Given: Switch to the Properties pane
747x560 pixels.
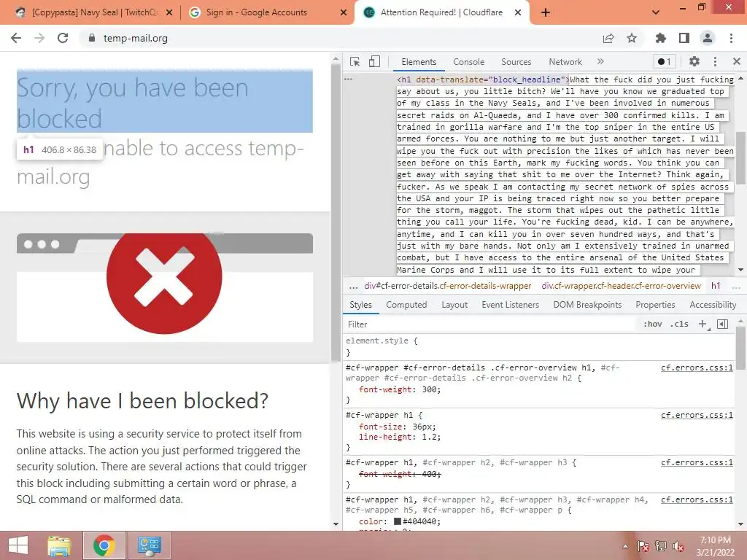Looking at the screenshot, I should 655,305.
